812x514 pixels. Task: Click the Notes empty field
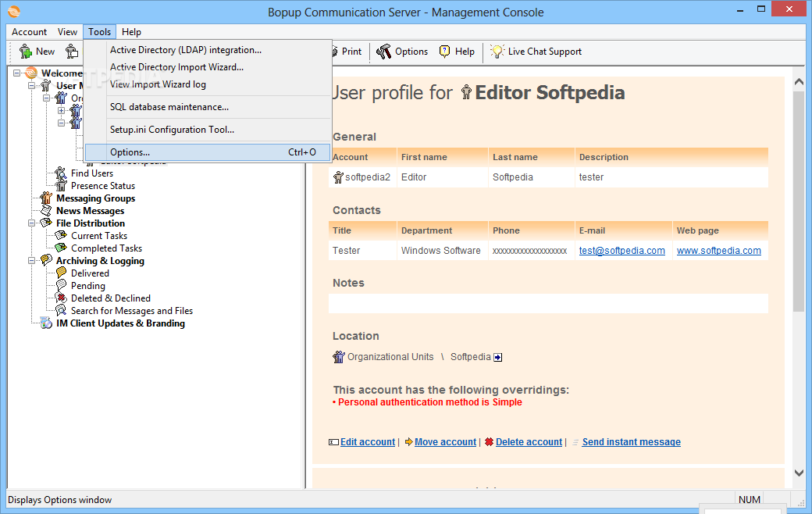pos(548,303)
